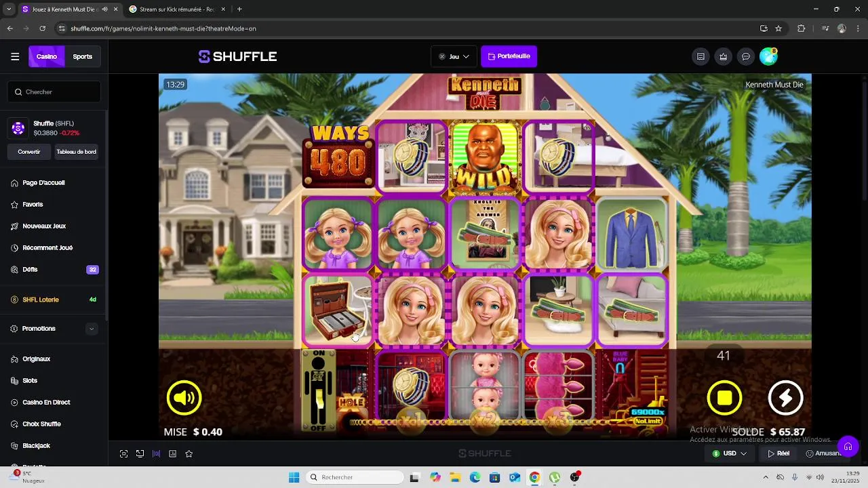The height and width of the screenshot is (488, 868).
Task: Open live support headset button
Action: point(848,446)
